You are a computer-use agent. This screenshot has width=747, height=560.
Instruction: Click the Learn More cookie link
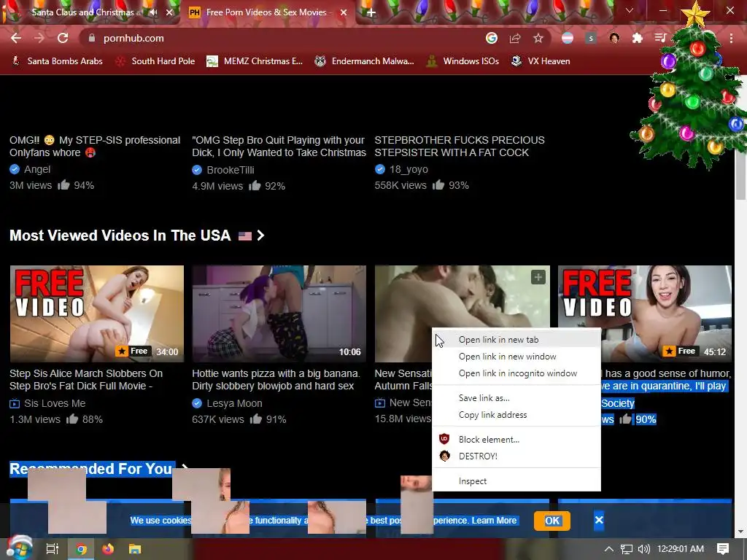494,521
